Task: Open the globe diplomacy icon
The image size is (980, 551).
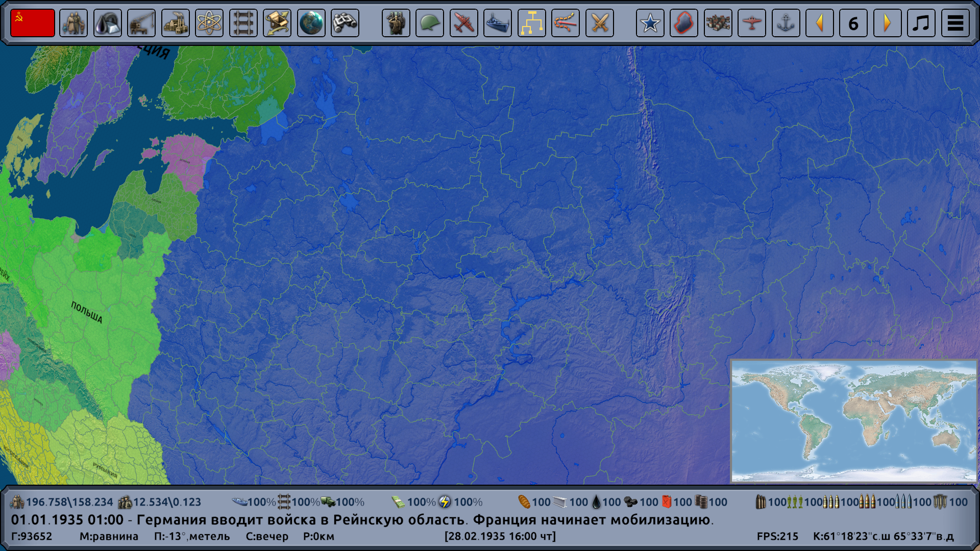Action: click(x=311, y=23)
